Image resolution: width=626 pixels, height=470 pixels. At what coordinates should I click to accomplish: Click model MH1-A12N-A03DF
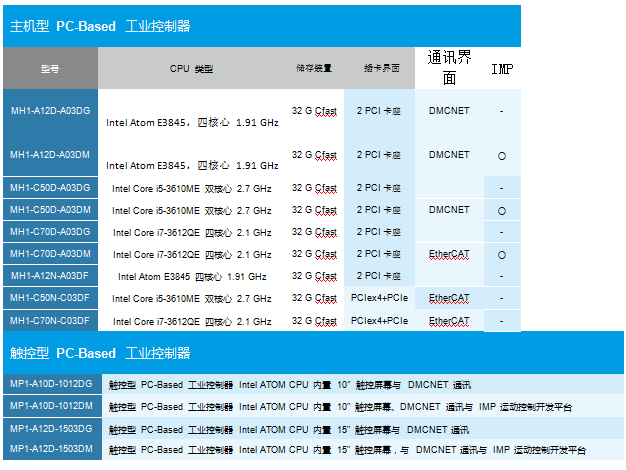(50, 276)
